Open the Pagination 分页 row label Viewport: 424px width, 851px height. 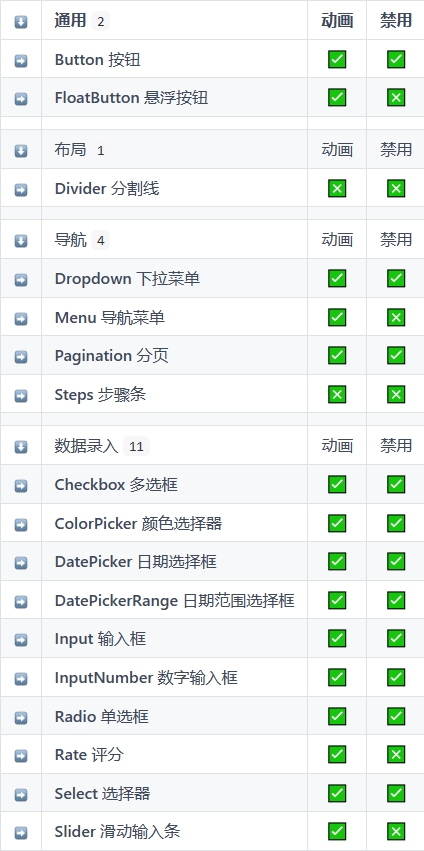pyautogui.click(x=111, y=355)
